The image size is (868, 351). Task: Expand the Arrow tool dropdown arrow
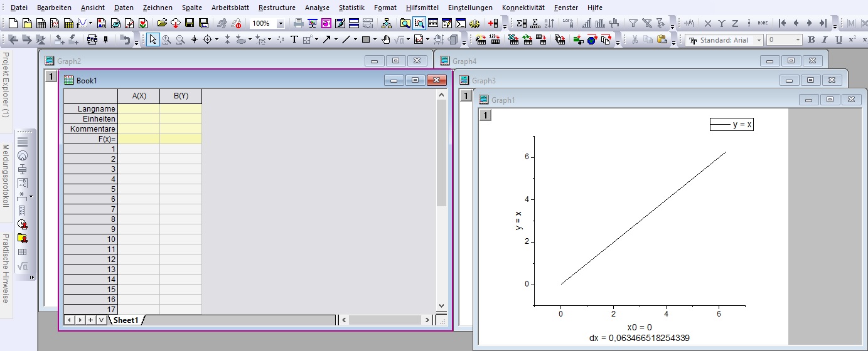(x=336, y=39)
